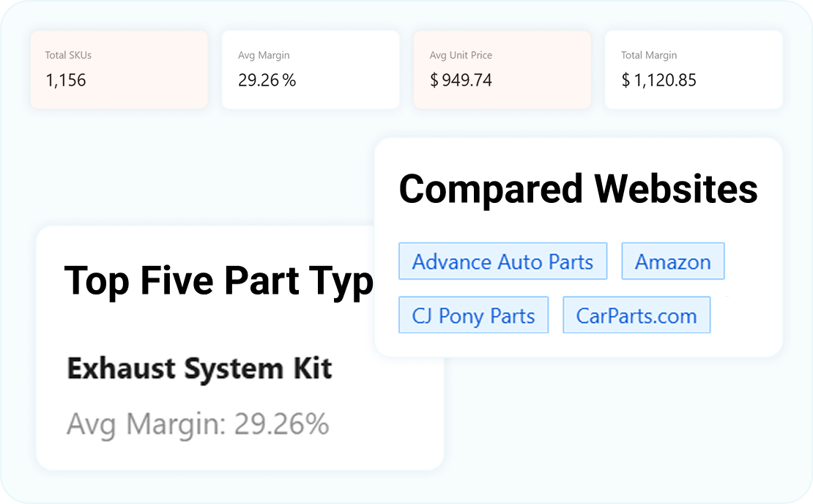
Task: Select the $ 1,120.85 margin value
Action: point(658,80)
